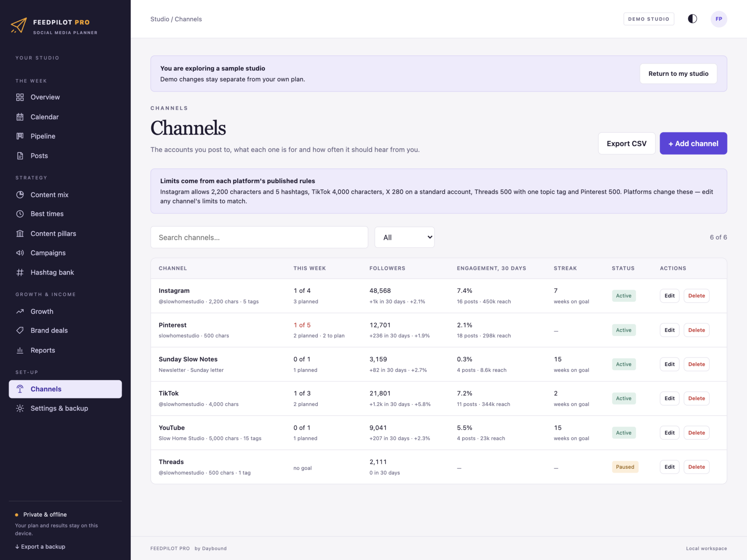The image size is (747, 560).
Task: Click the Paused status badge for Threads
Action: tap(625, 467)
